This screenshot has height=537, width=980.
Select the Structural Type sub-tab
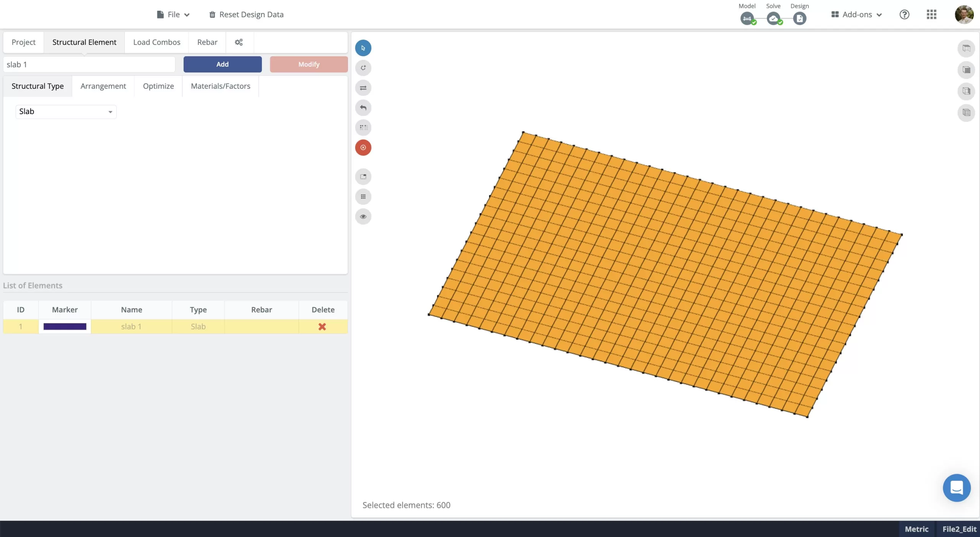tap(38, 86)
